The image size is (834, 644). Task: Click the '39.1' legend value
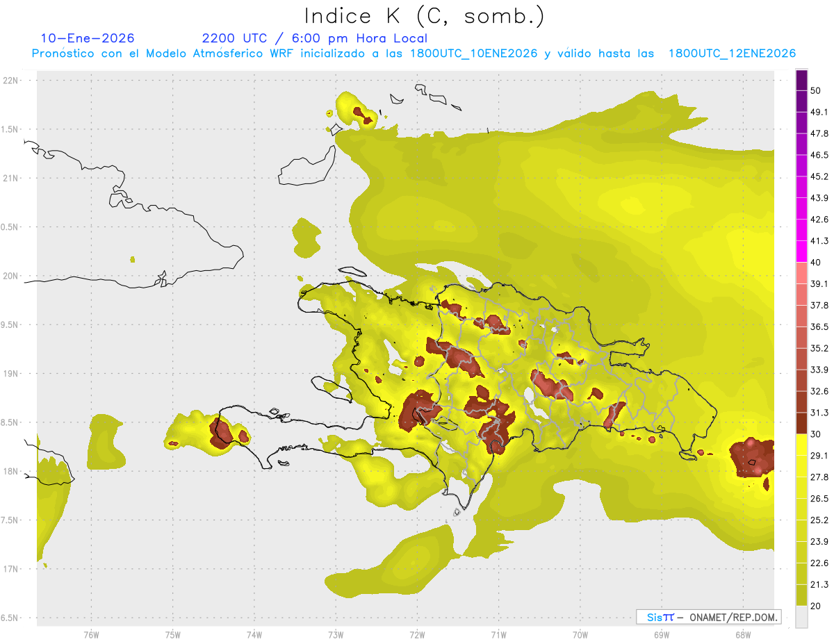819,284
